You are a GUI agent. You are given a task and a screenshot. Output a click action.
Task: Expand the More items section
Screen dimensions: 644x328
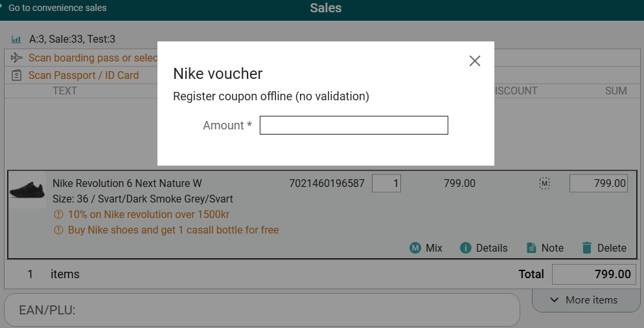pyautogui.click(x=583, y=300)
